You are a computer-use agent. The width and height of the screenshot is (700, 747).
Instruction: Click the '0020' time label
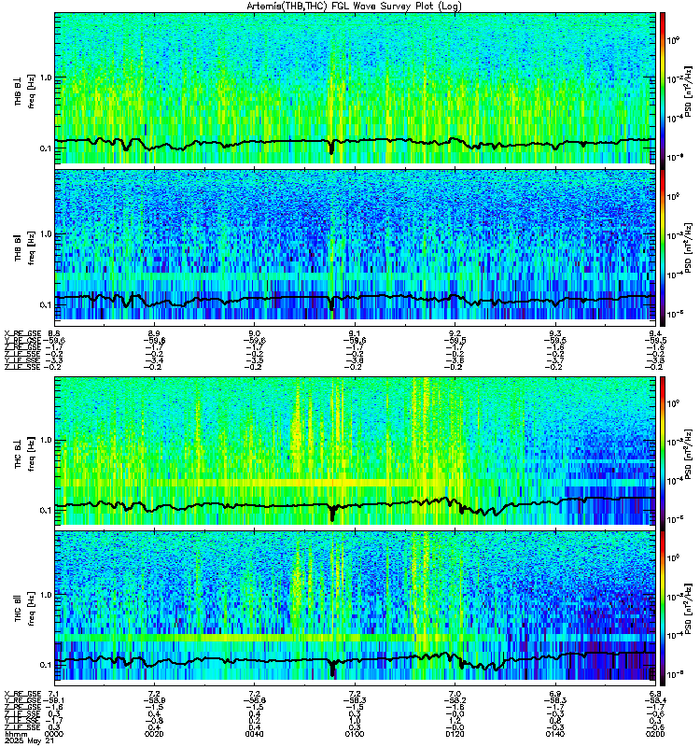154,734
